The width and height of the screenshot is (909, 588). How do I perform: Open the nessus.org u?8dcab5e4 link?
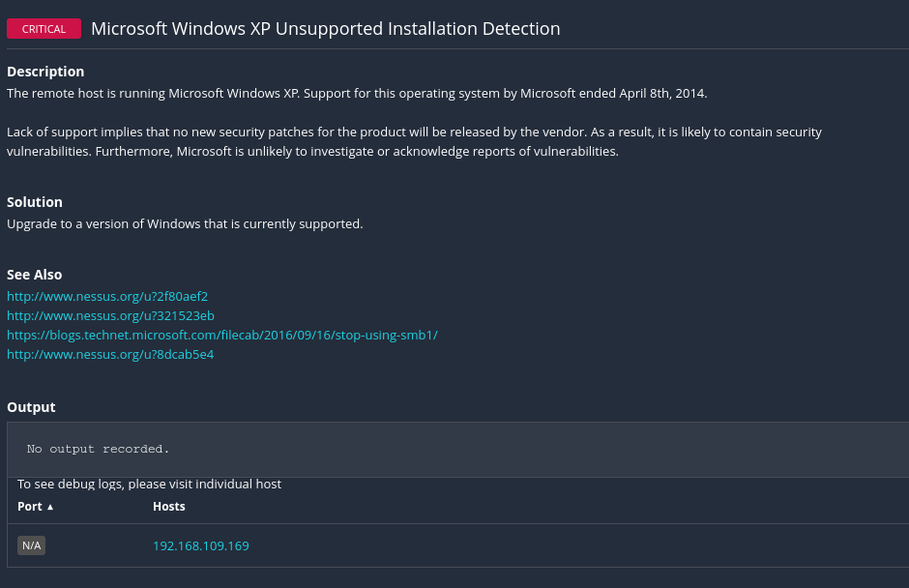110,354
